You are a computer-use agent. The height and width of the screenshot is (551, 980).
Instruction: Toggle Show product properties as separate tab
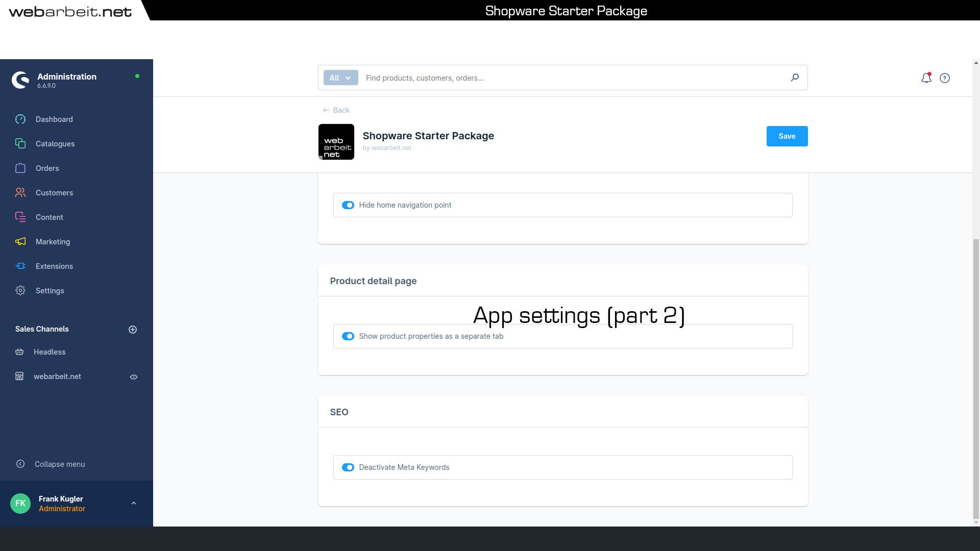[348, 336]
